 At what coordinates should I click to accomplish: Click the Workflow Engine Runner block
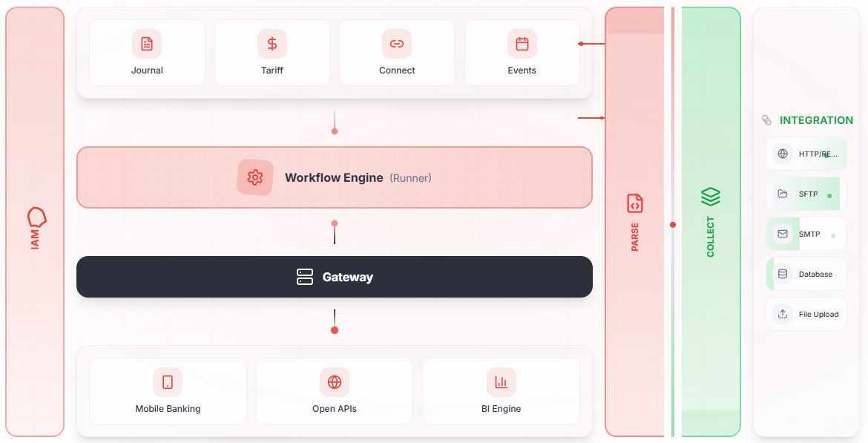(335, 177)
